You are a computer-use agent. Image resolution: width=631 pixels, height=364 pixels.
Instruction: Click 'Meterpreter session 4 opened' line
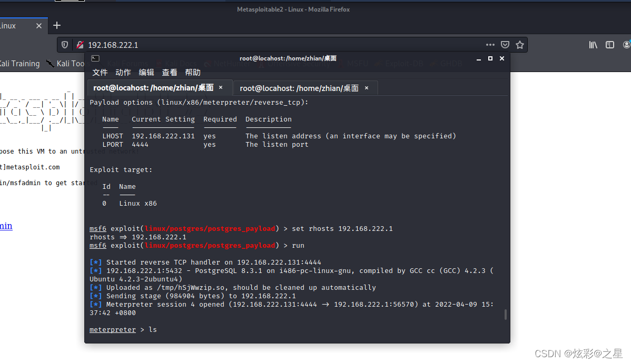[x=291, y=309]
